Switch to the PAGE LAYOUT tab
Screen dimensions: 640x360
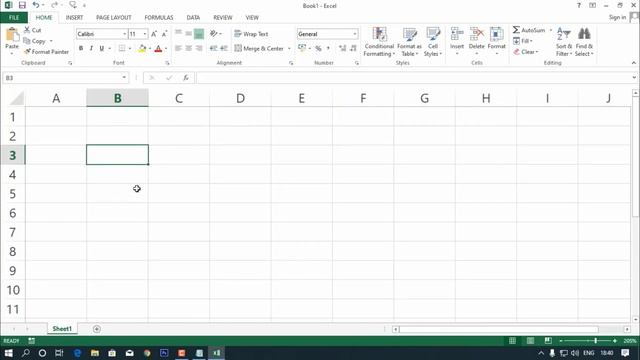[x=113, y=18]
